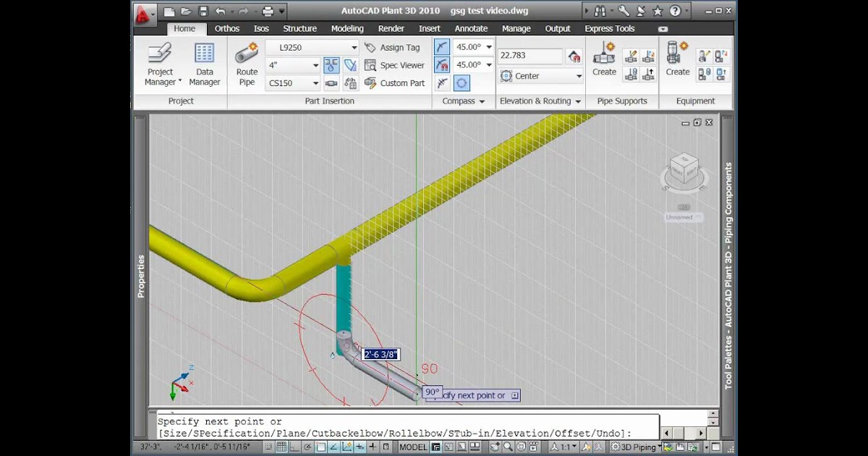
Task: Undo the last action
Action: (x=220, y=12)
